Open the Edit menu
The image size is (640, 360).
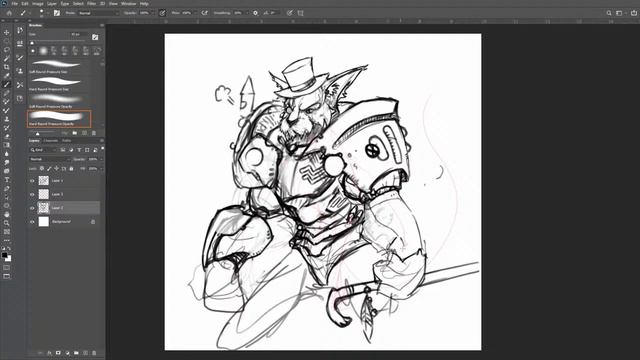tap(25, 4)
